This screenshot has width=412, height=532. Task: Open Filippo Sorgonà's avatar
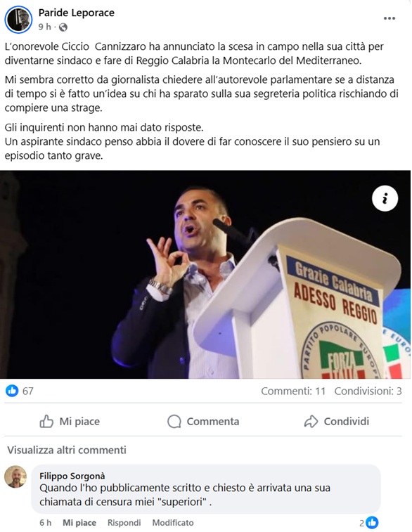tap(15, 476)
